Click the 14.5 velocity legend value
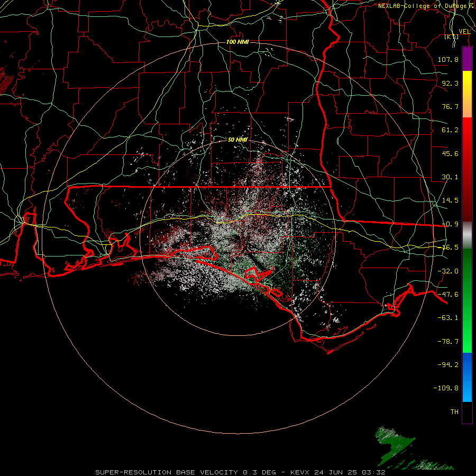The width and height of the screenshot is (476, 476). (450, 200)
